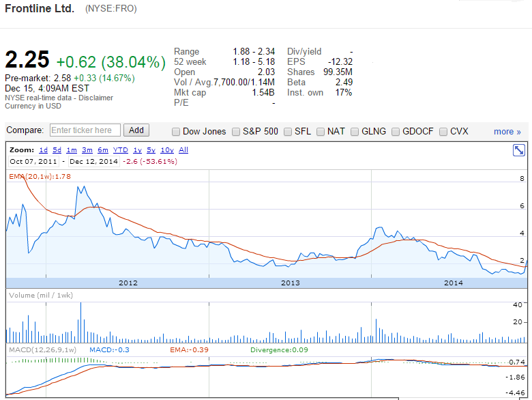532x400 pixels.
Task: Open the Disclaimer link
Action: (x=95, y=98)
